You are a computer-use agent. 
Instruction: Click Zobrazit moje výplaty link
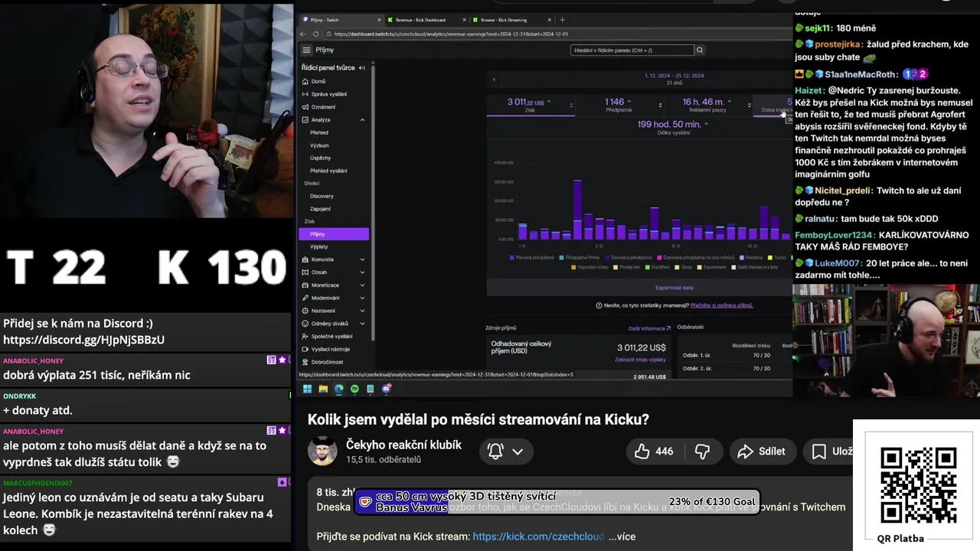tap(640, 360)
